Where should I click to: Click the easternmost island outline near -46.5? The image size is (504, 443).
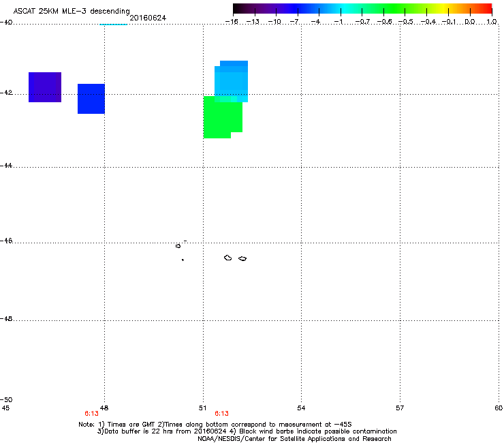242,259
